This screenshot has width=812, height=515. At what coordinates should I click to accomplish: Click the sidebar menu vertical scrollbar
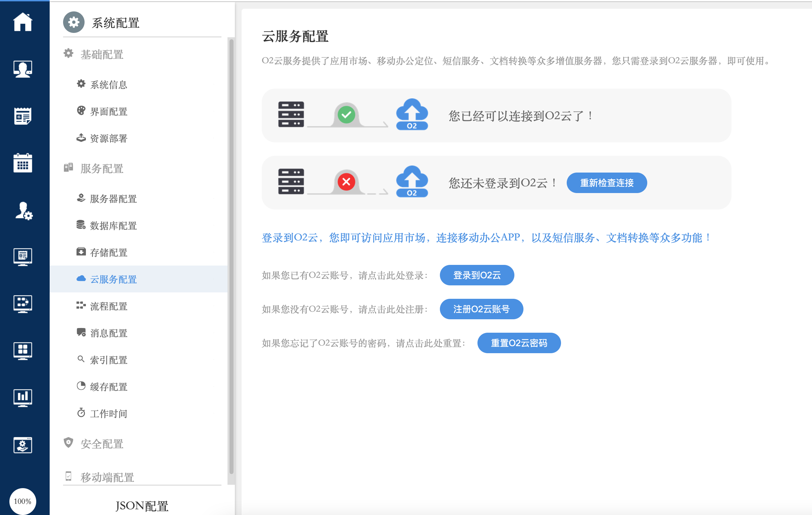(x=231, y=256)
